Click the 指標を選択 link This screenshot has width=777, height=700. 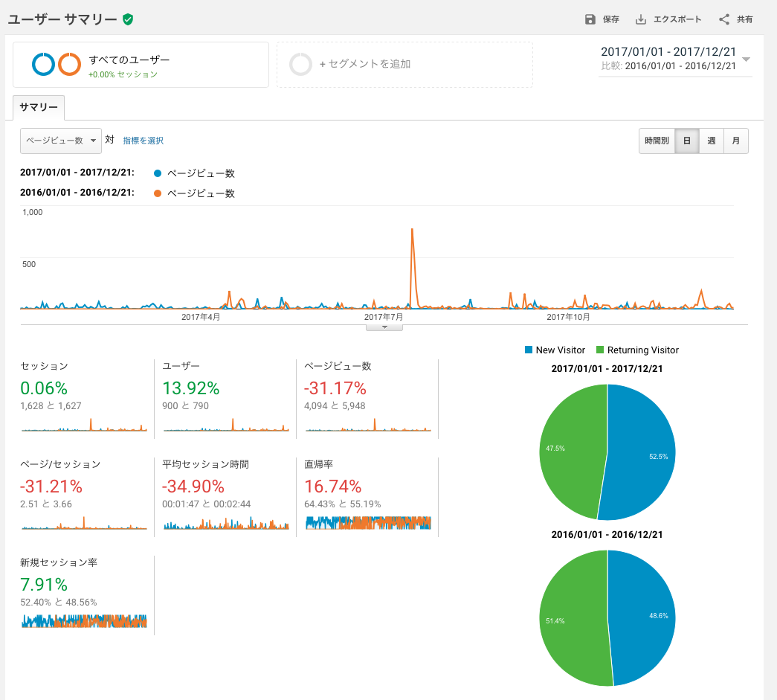144,141
